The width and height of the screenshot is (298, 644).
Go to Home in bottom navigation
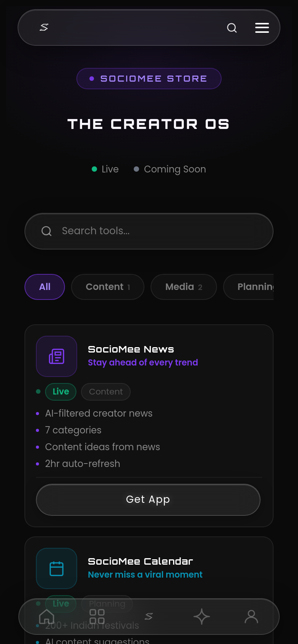tap(47, 617)
